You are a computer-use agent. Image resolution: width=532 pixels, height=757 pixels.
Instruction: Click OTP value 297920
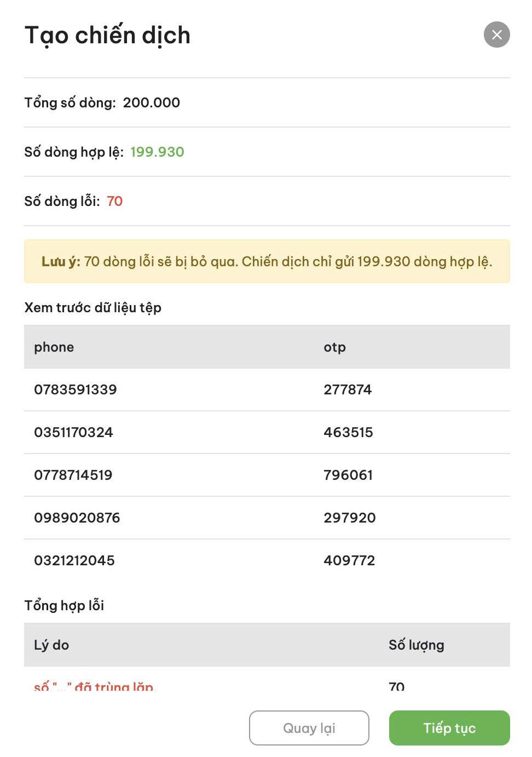(350, 518)
